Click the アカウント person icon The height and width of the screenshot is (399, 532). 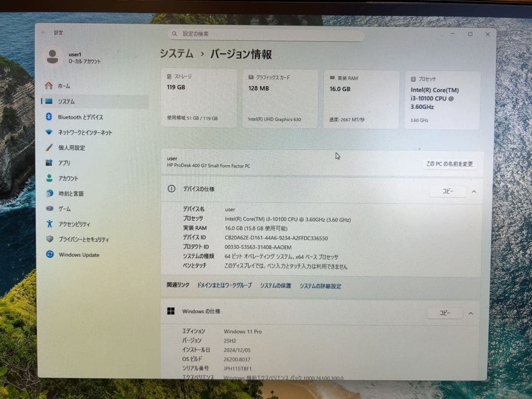(x=49, y=178)
